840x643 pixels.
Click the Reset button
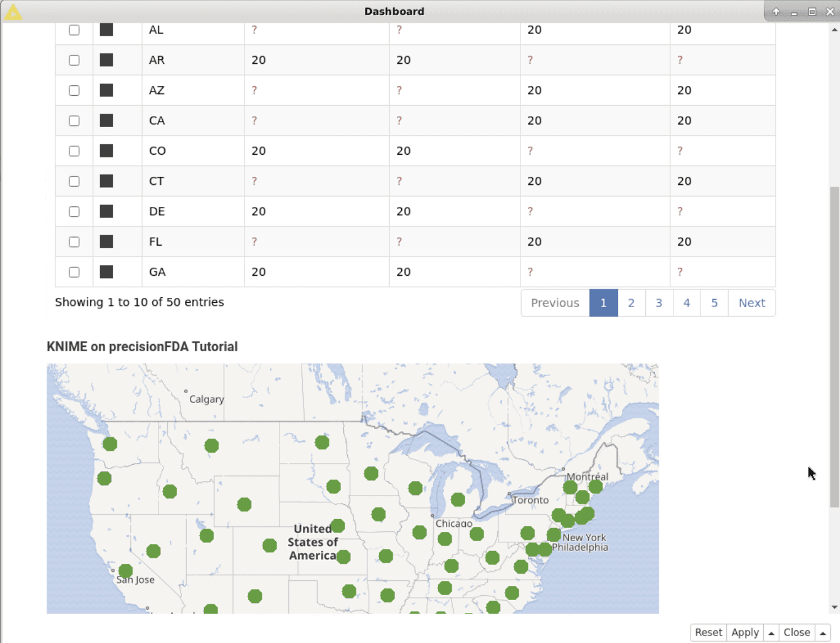pyautogui.click(x=709, y=633)
